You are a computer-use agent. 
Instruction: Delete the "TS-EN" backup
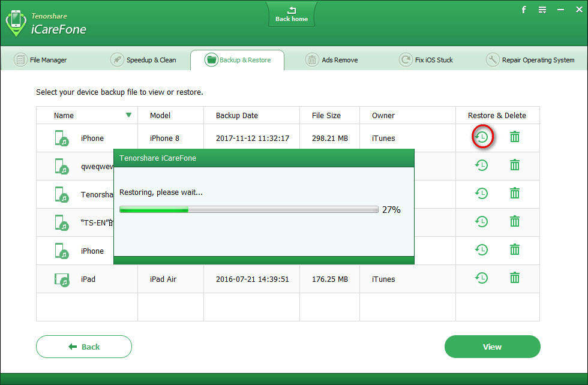click(x=515, y=221)
